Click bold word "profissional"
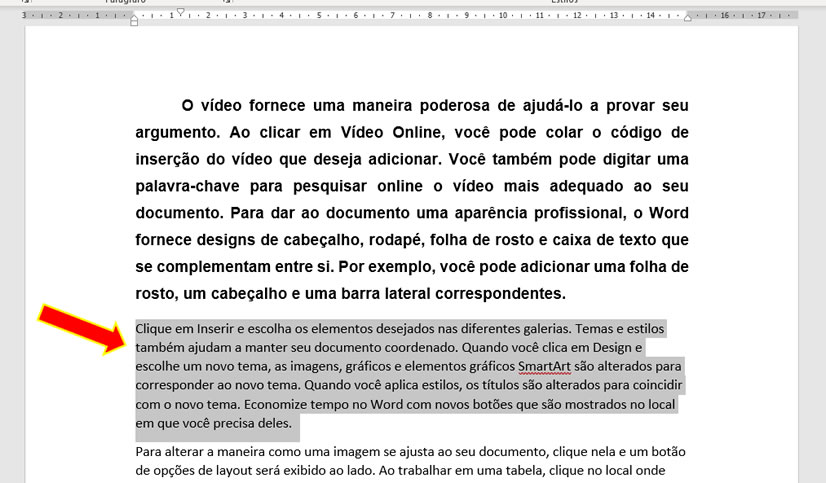 (579, 213)
